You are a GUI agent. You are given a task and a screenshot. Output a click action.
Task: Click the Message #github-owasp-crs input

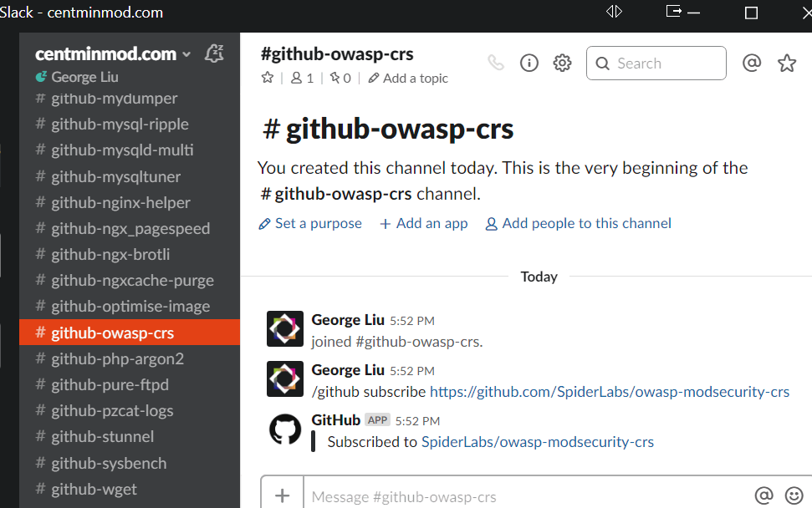tap(526, 496)
